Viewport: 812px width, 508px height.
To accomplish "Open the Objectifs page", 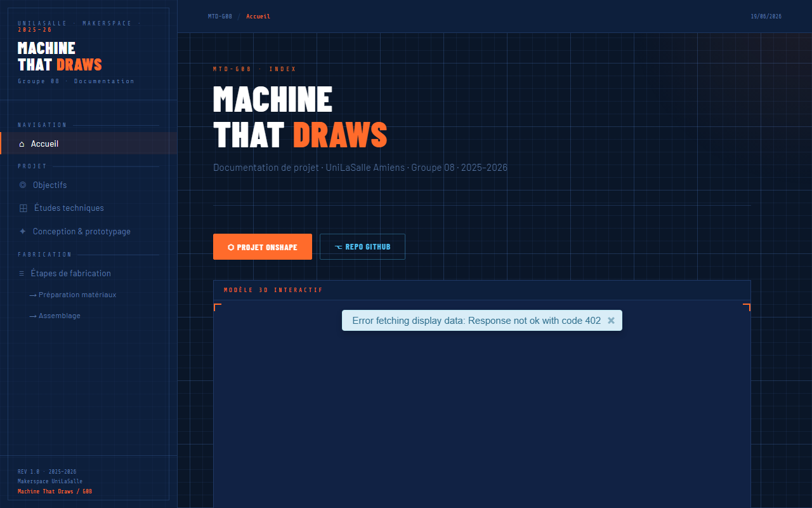I will click(89, 185).
